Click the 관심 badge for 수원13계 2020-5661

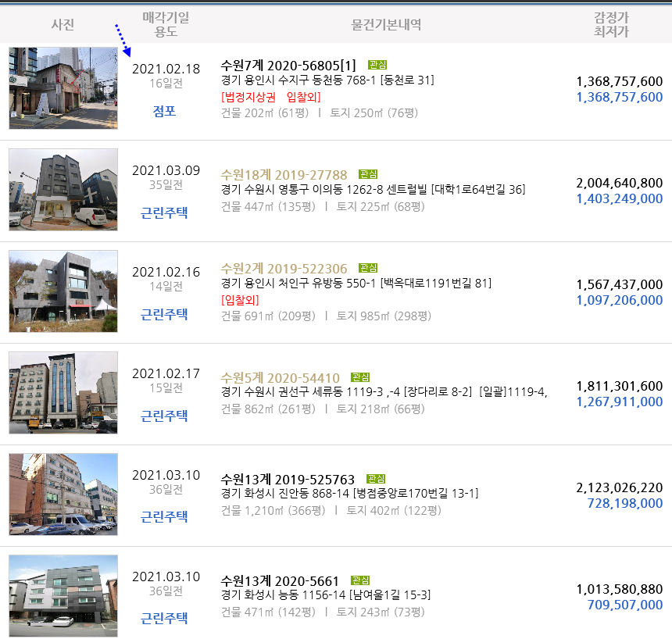point(360,580)
